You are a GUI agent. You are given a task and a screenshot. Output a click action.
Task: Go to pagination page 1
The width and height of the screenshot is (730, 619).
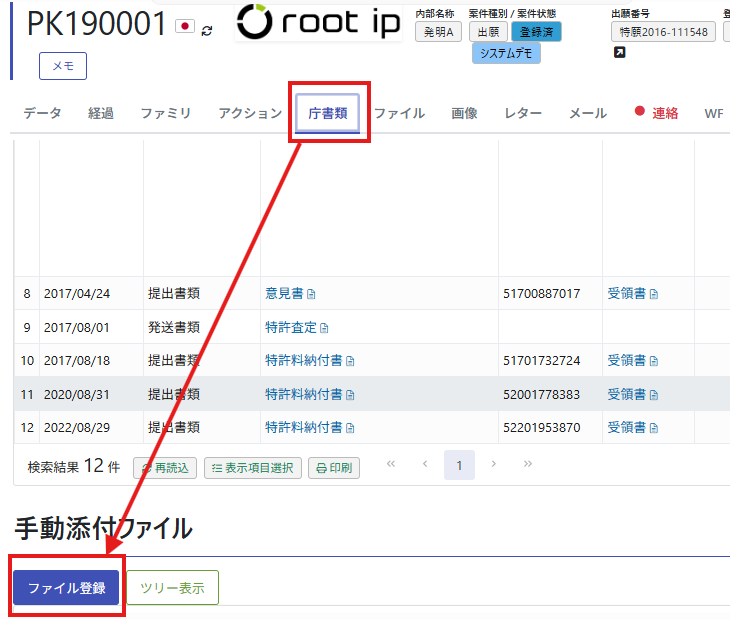(459, 465)
